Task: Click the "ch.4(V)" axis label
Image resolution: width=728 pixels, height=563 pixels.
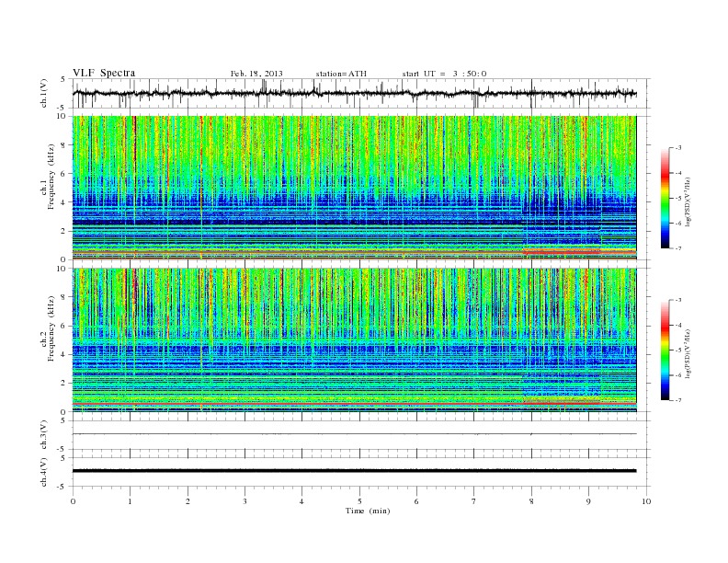Action: 44,472
